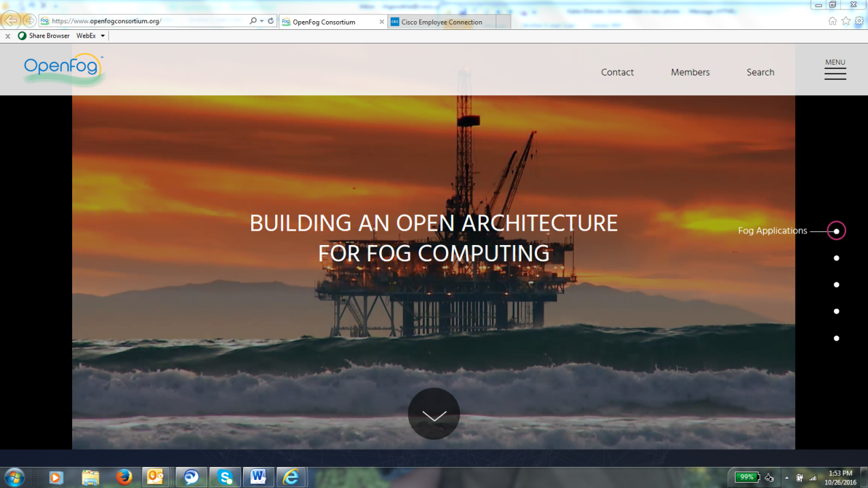868x488 pixels.
Task: Select the Fog Applications slide dot
Action: (x=836, y=231)
